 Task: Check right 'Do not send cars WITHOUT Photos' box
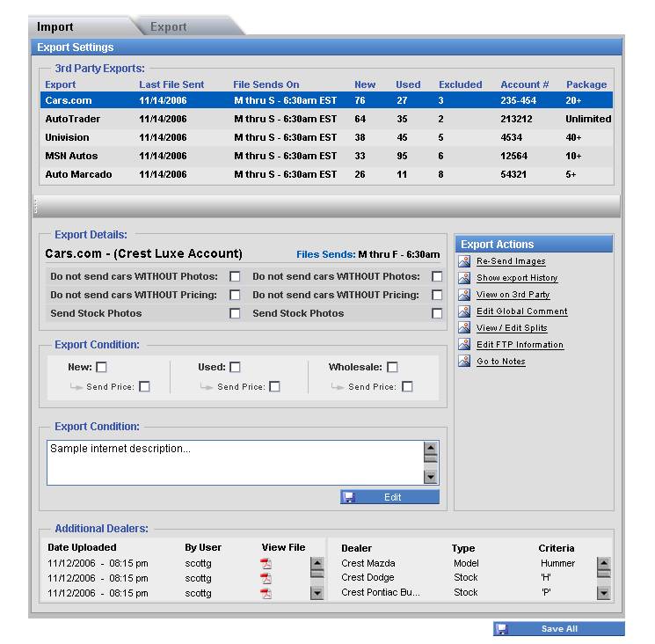tap(437, 276)
